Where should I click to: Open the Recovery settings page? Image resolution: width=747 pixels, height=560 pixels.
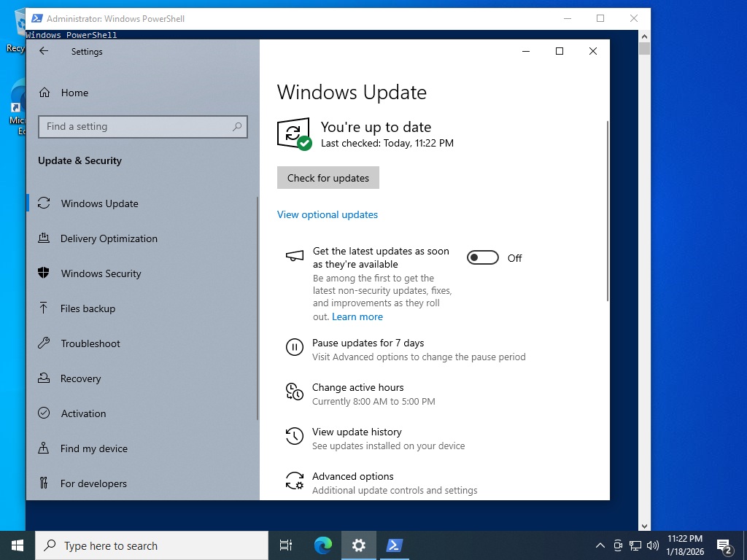(80, 378)
